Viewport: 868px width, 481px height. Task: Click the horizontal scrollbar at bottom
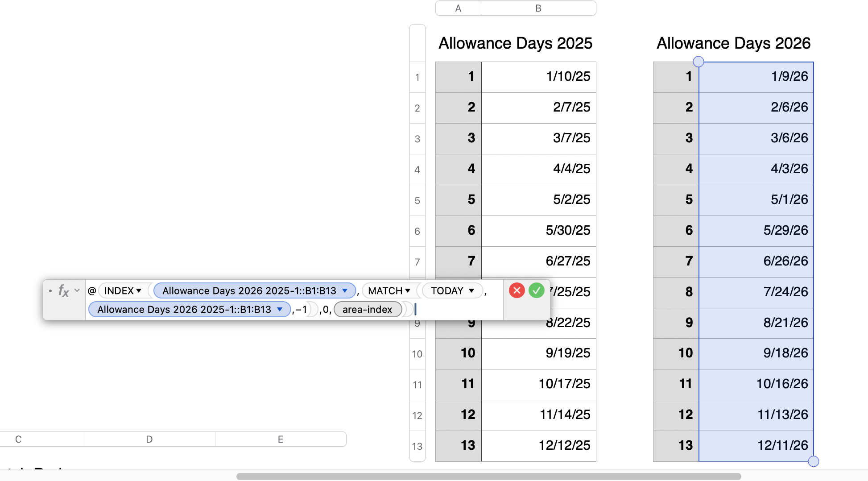(x=488, y=477)
